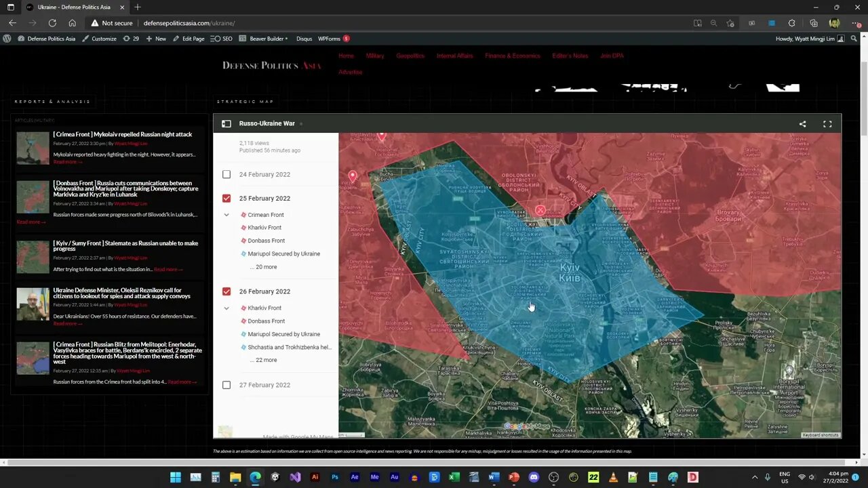
Task: Open the Mykolaiv repelled Russian night attack article
Action: point(123,134)
